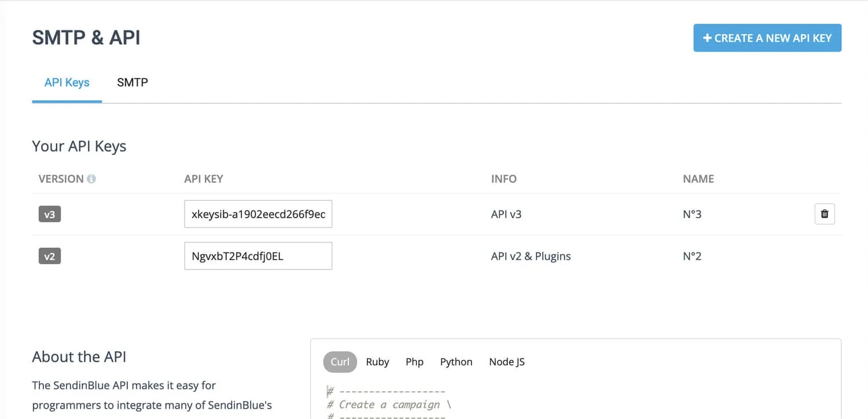The width and height of the screenshot is (868, 419).
Task: Click the v2 API key field
Action: (x=258, y=256)
